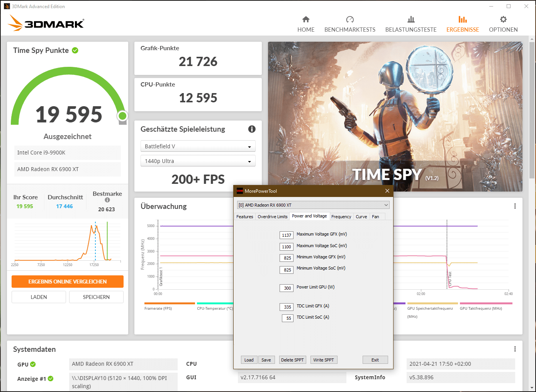Click Delete SPPT button
The image size is (536, 392).
292,360
